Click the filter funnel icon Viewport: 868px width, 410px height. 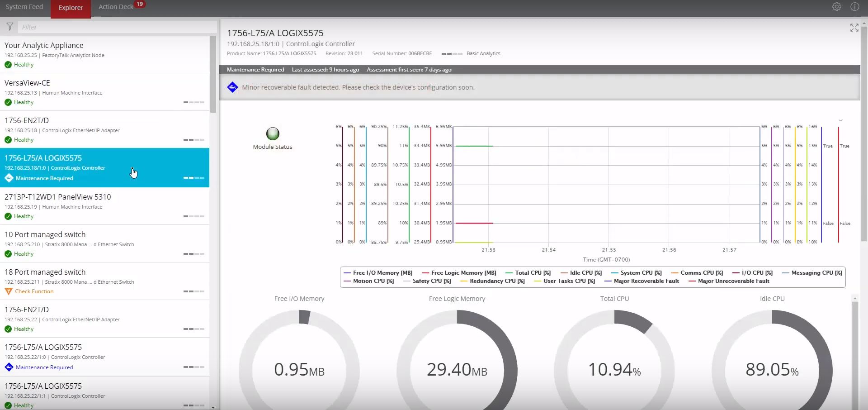point(9,27)
